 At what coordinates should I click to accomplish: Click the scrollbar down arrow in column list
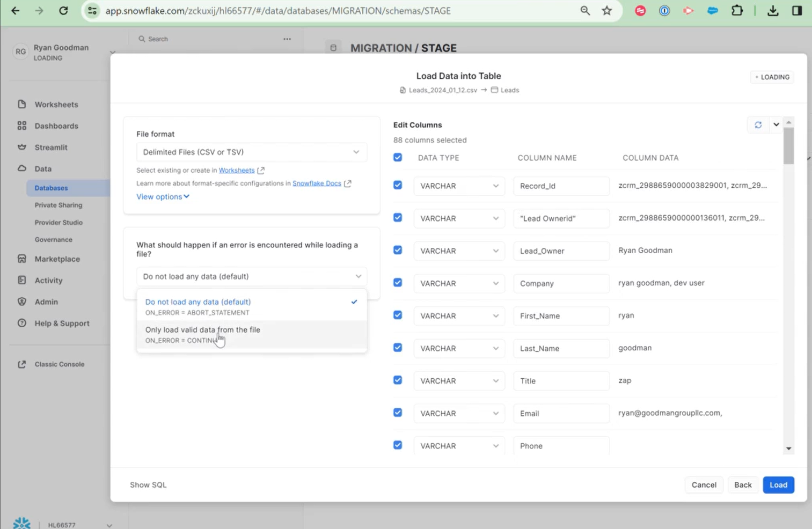click(788, 449)
